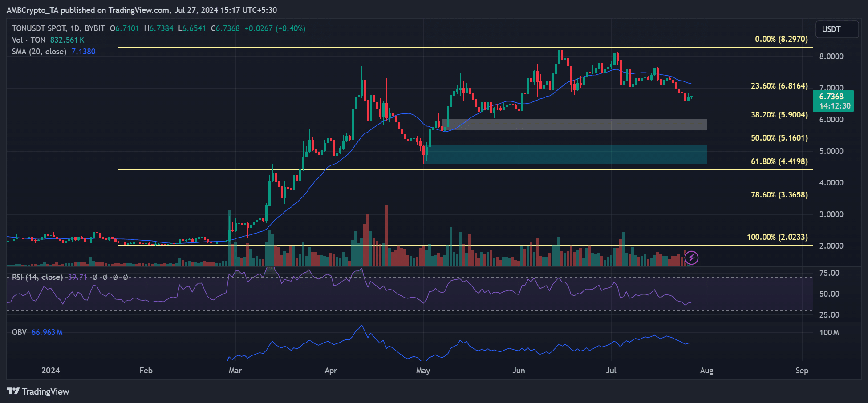Select the 61.80% (4.4198) Fibonacci label
The height and width of the screenshot is (403, 868).
[779, 161]
